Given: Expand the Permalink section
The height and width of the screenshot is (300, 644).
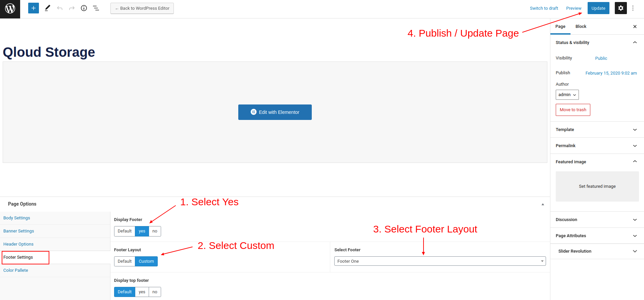Looking at the screenshot, I should (x=597, y=146).
